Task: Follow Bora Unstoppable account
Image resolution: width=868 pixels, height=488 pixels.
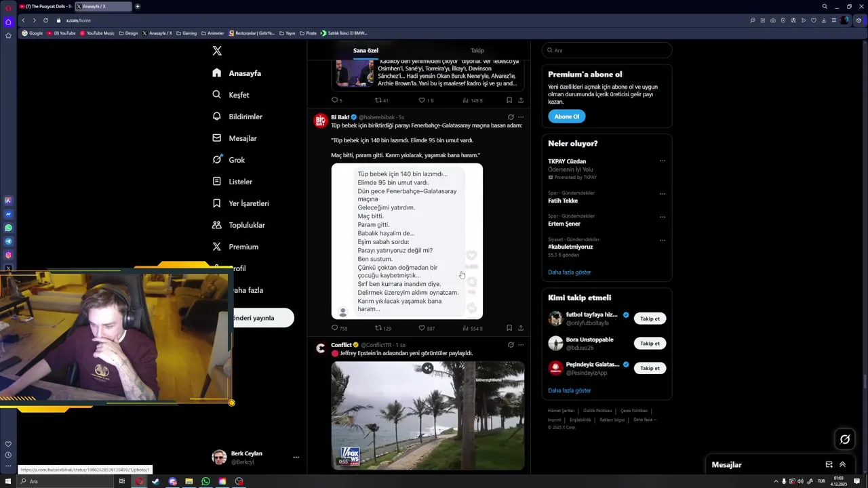Action: [650, 344]
